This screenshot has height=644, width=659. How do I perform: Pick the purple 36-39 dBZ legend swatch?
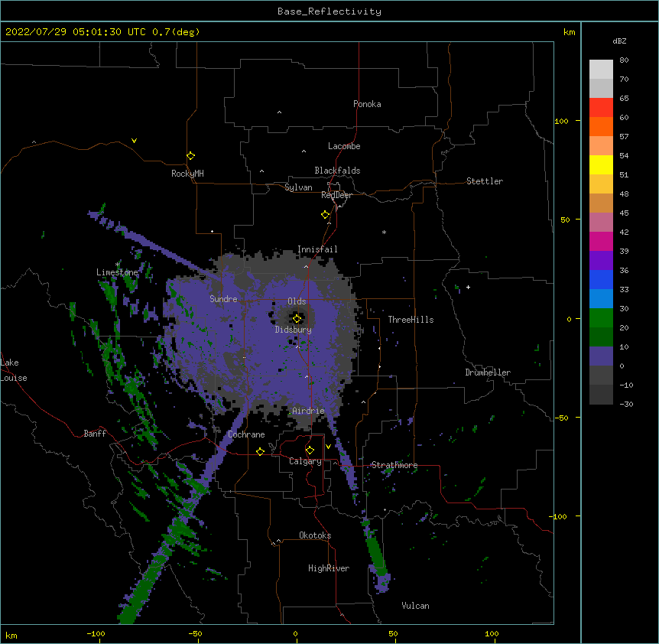click(x=601, y=261)
